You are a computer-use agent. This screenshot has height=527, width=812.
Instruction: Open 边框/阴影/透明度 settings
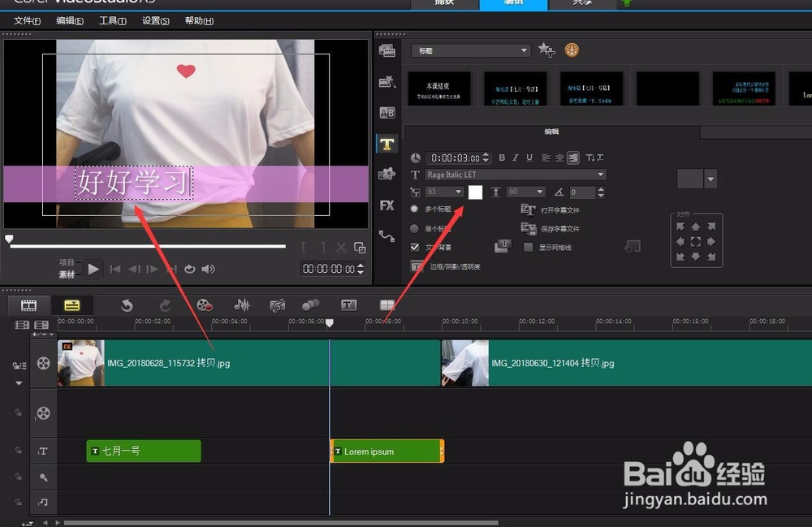click(x=446, y=266)
